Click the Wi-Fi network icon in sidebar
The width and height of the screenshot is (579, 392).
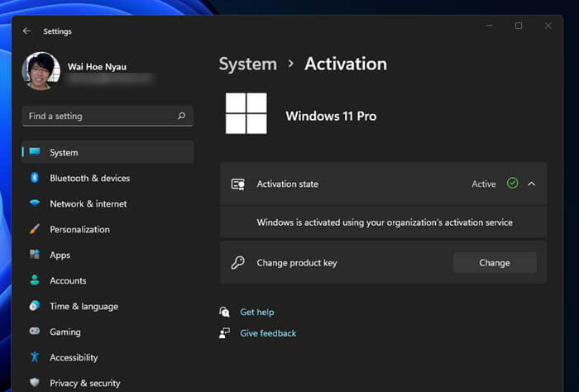35,203
